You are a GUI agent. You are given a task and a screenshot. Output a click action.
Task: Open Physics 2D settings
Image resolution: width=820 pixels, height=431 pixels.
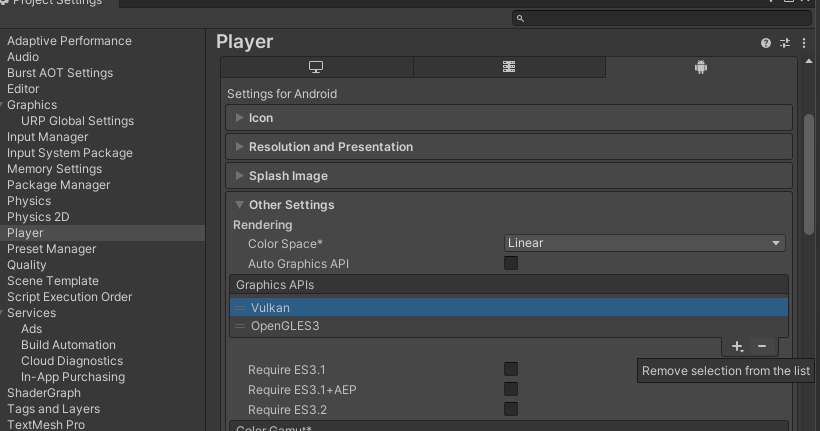tap(38, 217)
